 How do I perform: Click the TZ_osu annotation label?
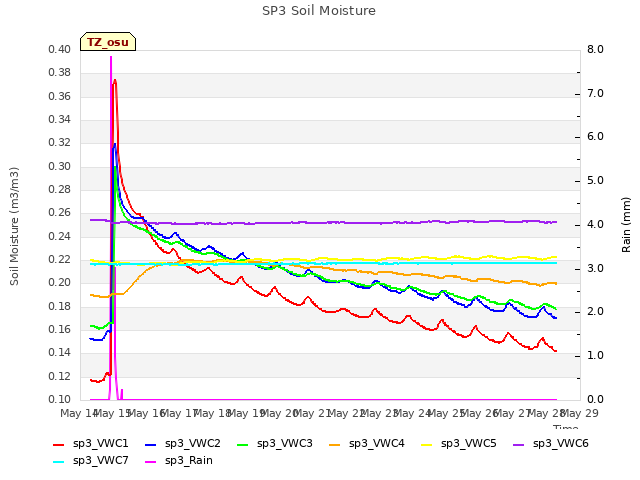108,42
